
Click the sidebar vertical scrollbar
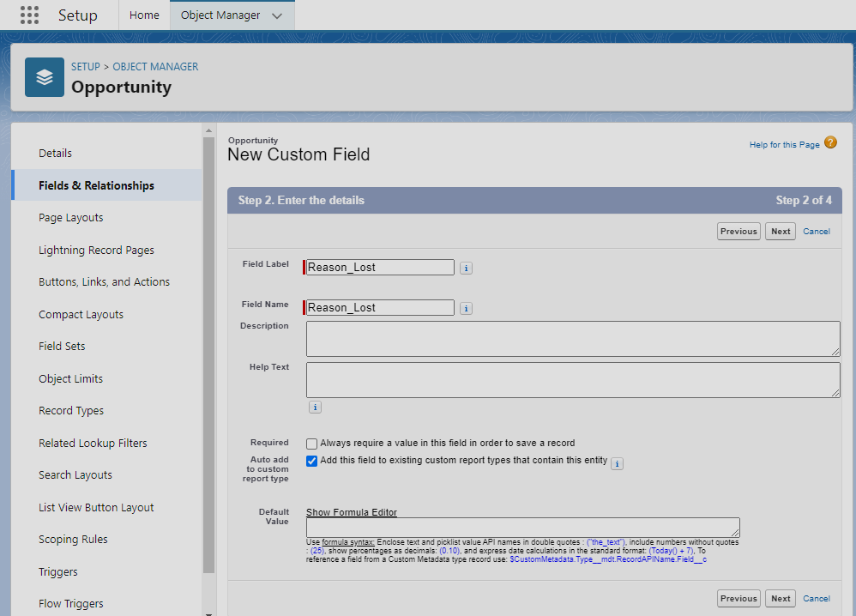pyautogui.click(x=208, y=355)
